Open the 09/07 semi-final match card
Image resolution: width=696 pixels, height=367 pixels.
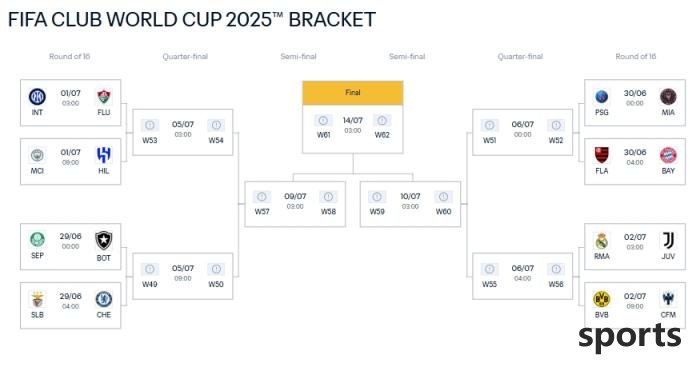(295, 204)
